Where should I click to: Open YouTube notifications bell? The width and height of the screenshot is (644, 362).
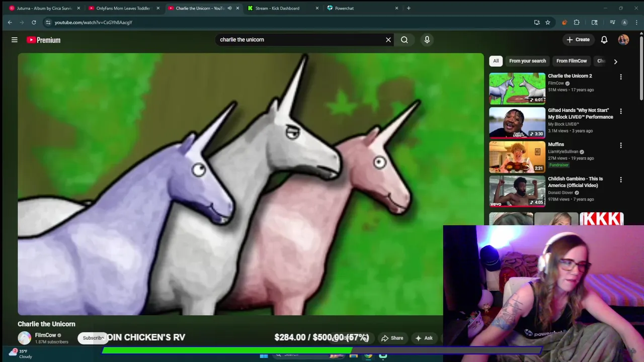(x=604, y=40)
